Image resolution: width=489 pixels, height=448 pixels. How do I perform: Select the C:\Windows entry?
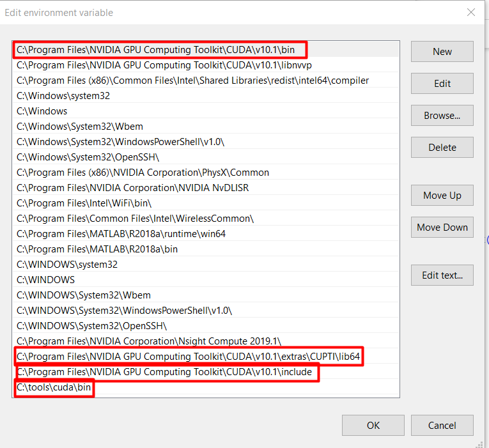[206, 111]
